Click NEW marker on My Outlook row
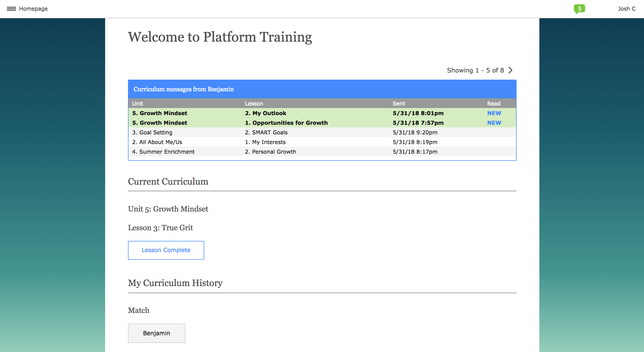This screenshot has height=352, width=644. coord(494,113)
